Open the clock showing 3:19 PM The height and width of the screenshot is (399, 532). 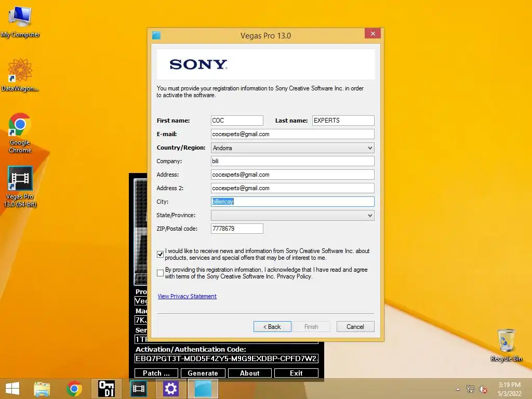[x=509, y=389]
